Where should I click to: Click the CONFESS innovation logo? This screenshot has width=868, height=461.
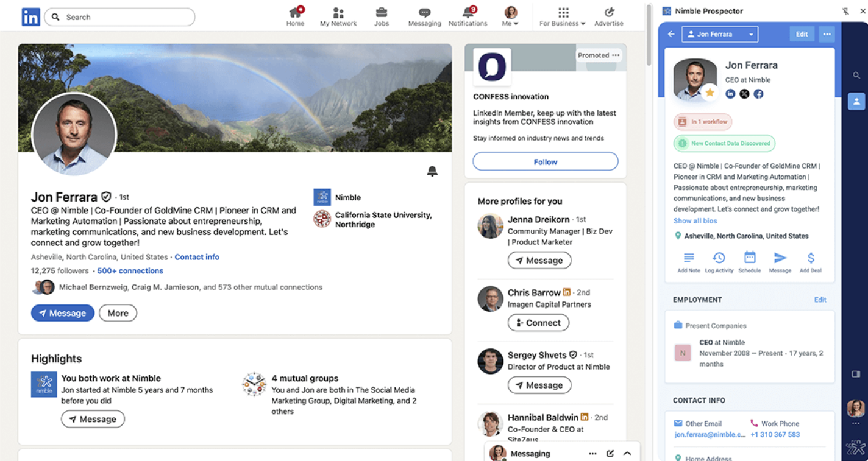(492, 66)
